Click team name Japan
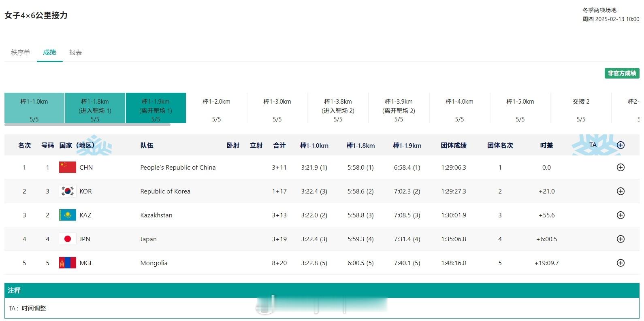This screenshot has height=321, width=644. coord(148,239)
